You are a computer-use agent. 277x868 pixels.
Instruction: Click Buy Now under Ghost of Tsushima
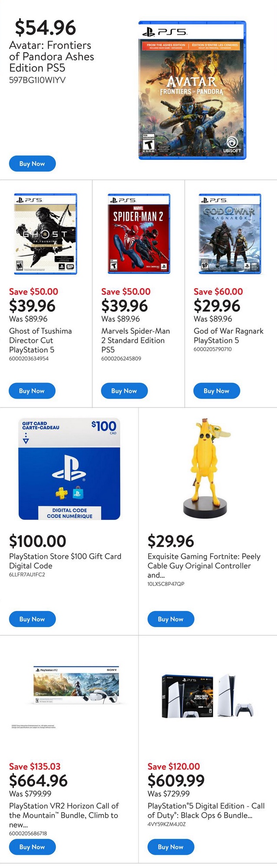coord(32,391)
